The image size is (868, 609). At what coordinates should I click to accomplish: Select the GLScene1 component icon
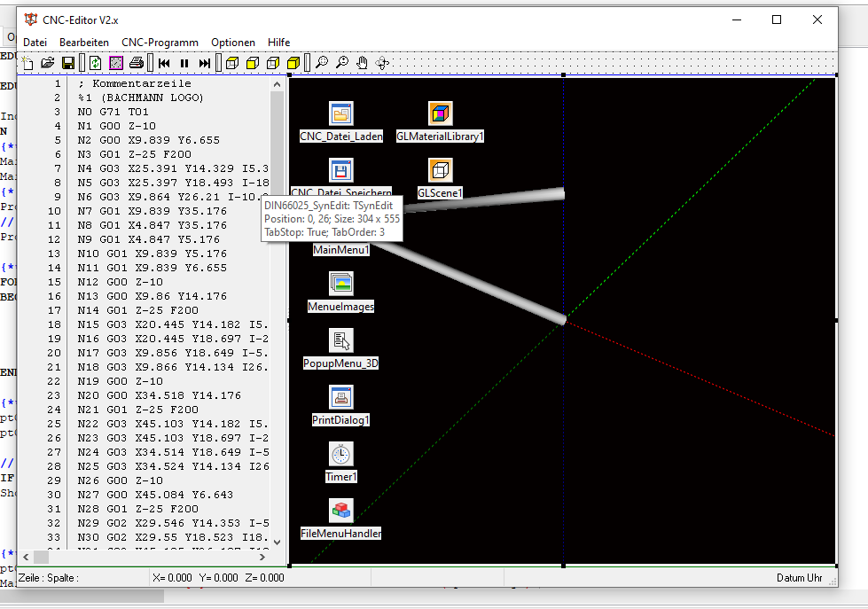point(440,170)
